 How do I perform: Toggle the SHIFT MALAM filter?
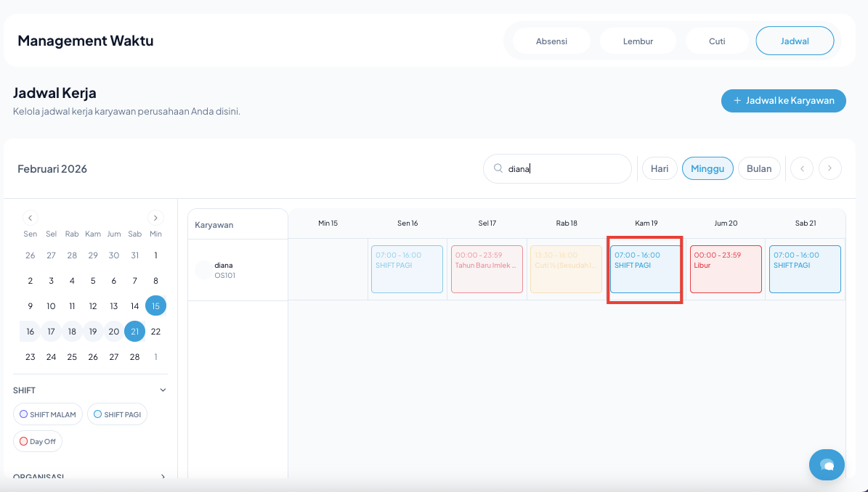click(48, 414)
